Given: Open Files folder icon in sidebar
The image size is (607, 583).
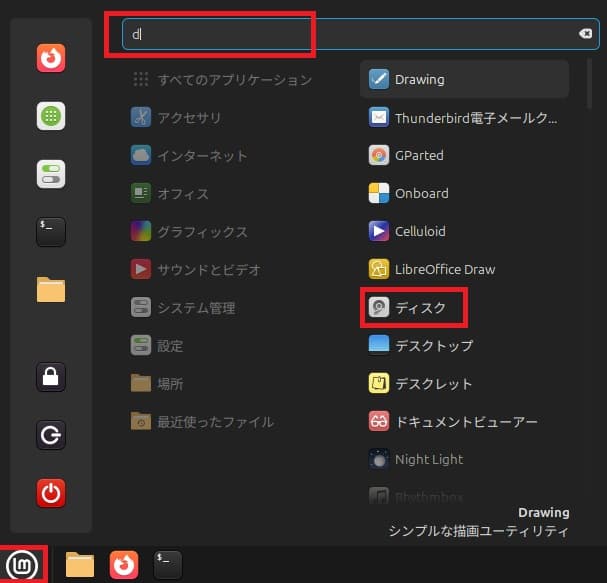Looking at the screenshot, I should [51, 289].
